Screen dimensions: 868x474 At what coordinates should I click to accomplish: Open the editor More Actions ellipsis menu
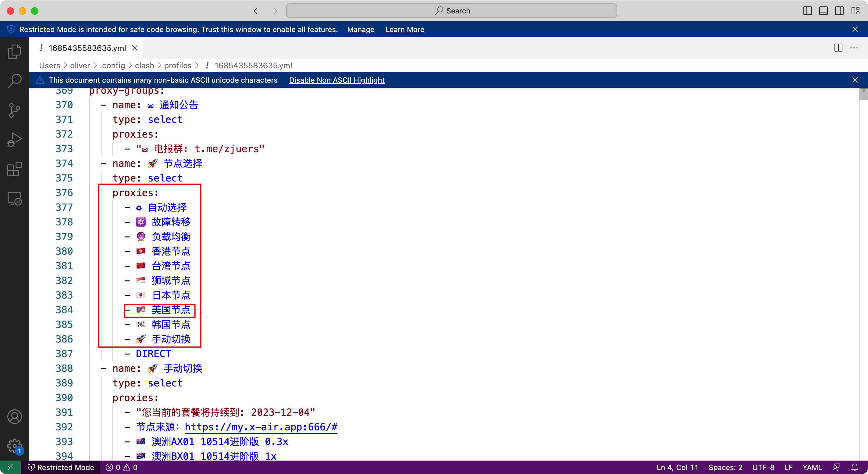854,48
